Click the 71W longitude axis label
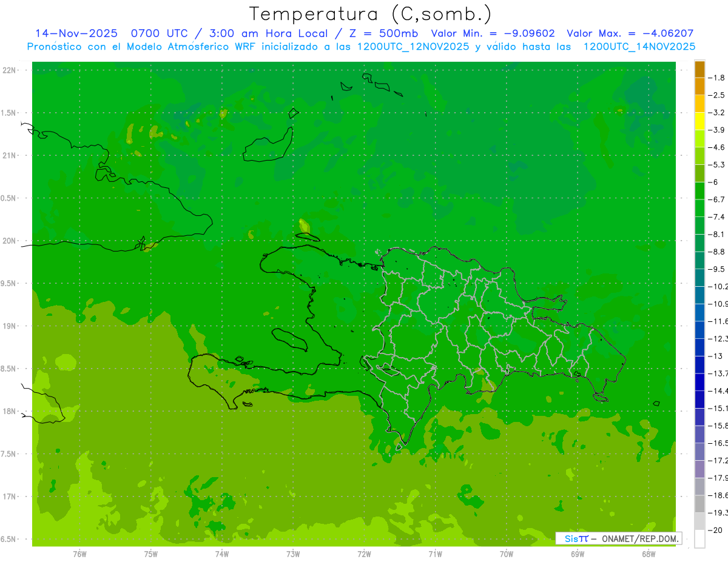 (x=435, y=554)
